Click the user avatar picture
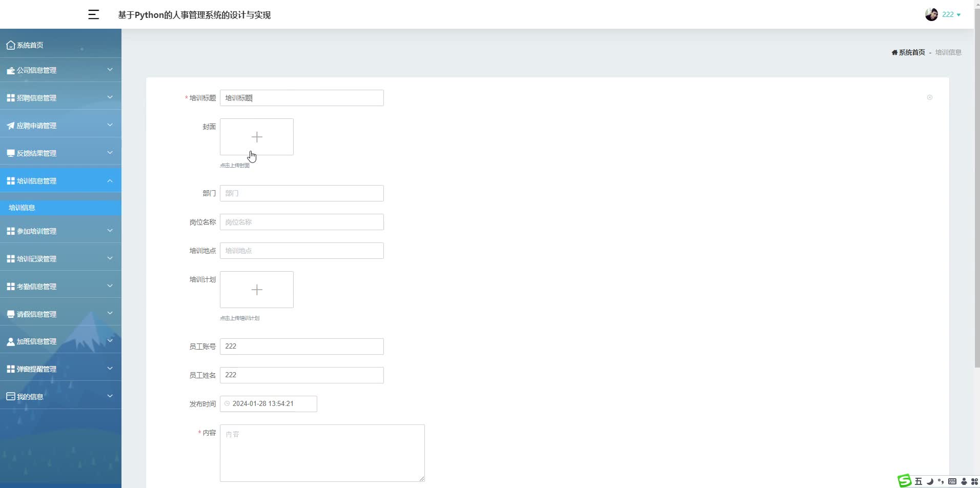This screenshot has height=488, width=980. pos(931,14)
